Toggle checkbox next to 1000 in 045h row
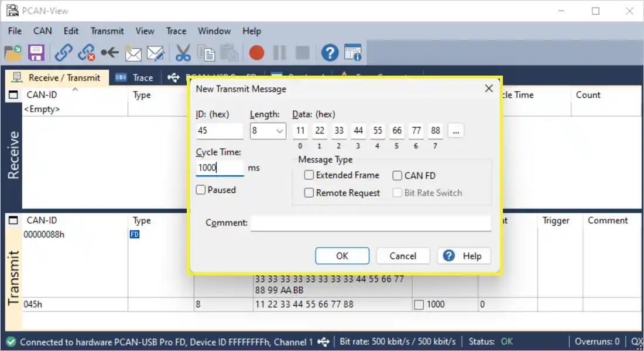This screenshot has width=644, height=351. pyautogui.click(x=419, y=305)
